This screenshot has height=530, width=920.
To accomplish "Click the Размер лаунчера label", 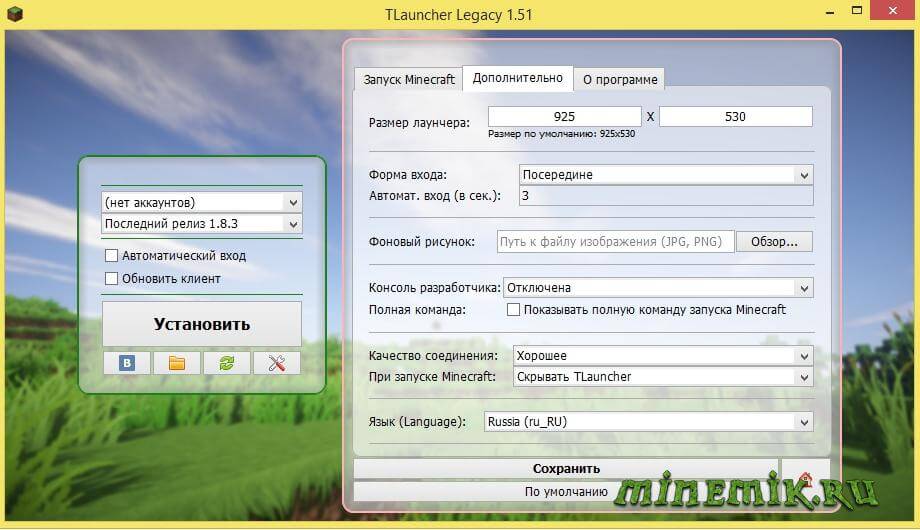I will click(419, 123).
